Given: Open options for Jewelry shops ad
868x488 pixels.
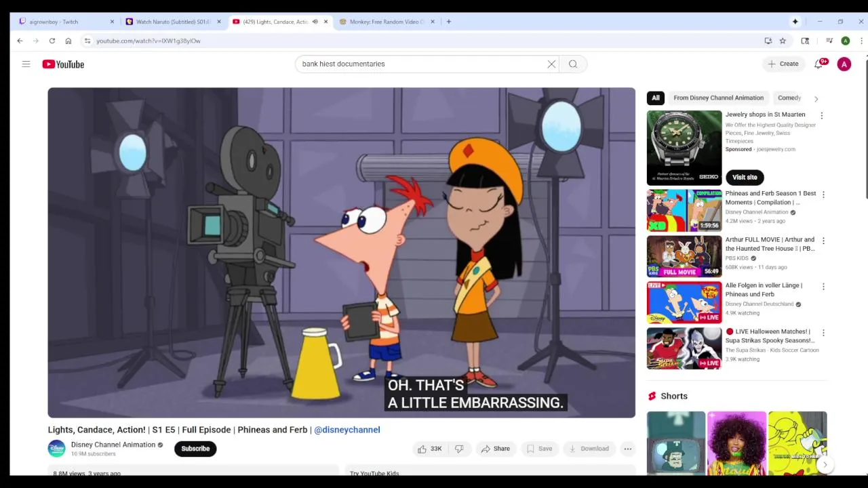Looking at the screenshot, I should (x=821, y=116).
